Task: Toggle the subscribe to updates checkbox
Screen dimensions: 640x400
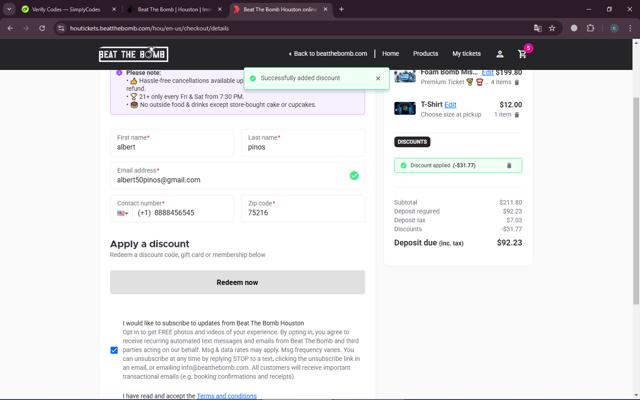Action: tap(114, 350)
